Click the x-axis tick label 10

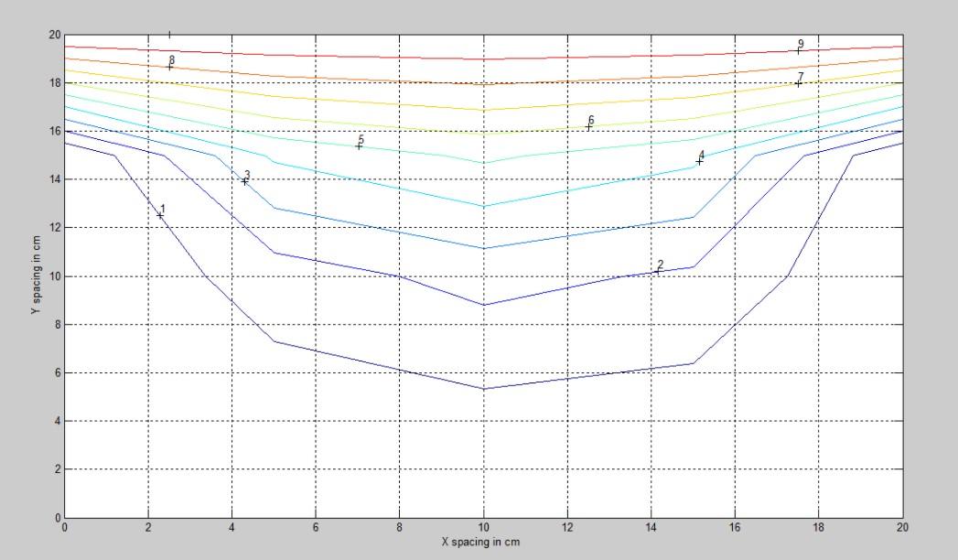click(484, 528)
